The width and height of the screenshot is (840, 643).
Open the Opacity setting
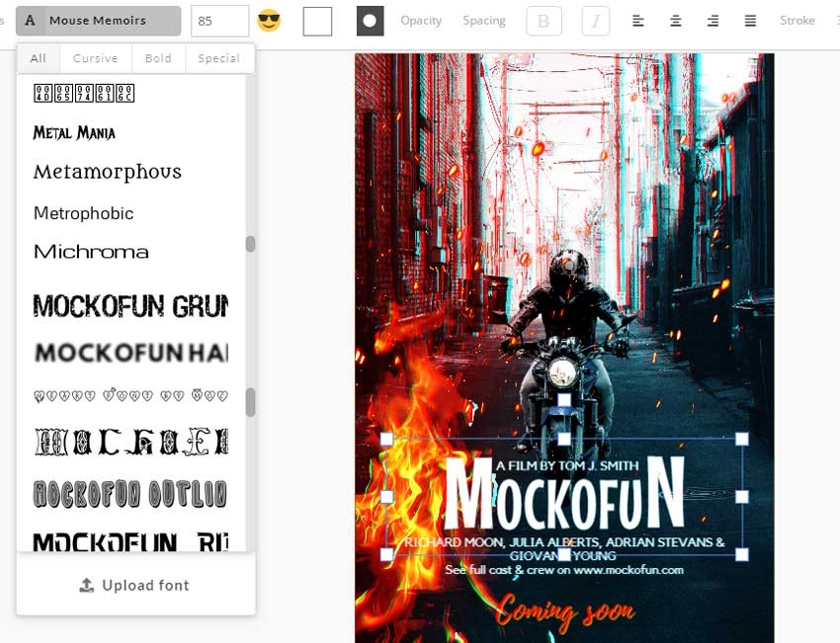click(421, 21)
